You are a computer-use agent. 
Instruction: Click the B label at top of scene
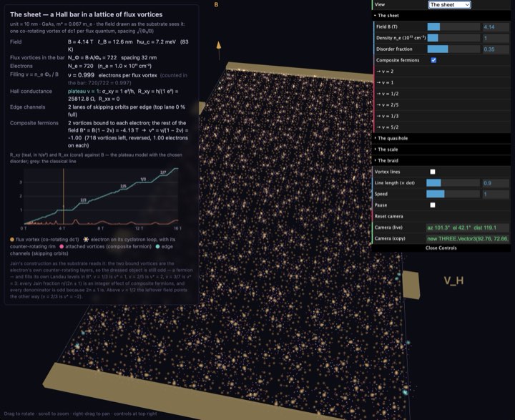216,4
